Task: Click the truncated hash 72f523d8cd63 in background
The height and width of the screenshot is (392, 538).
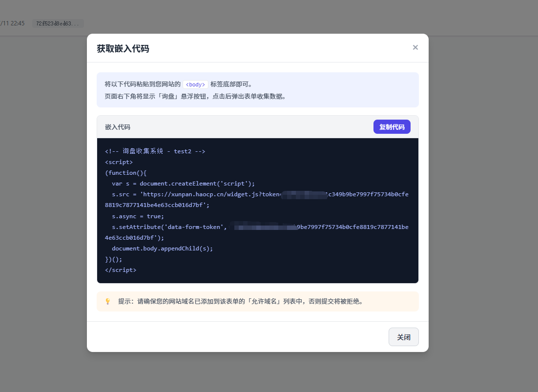Action: point(58,23)
